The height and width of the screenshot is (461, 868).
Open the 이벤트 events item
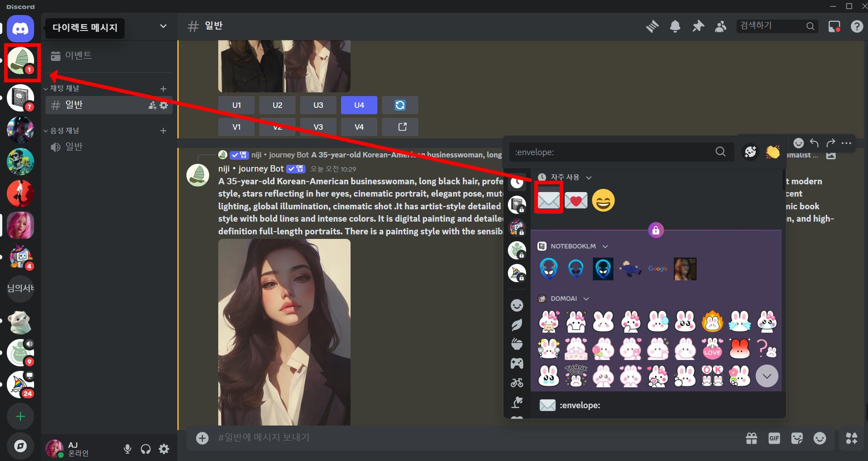(x=78, y=56)
